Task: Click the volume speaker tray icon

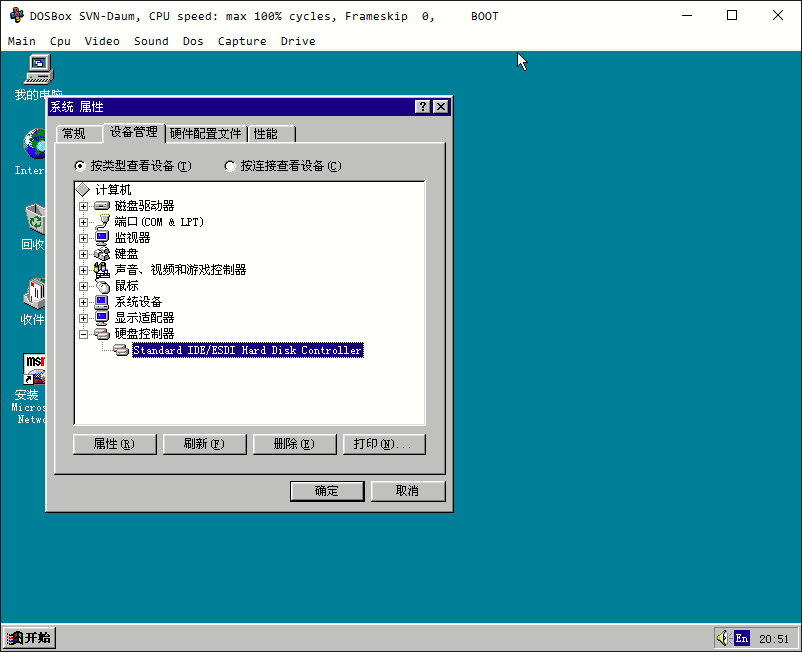Action: click(722, 638)
